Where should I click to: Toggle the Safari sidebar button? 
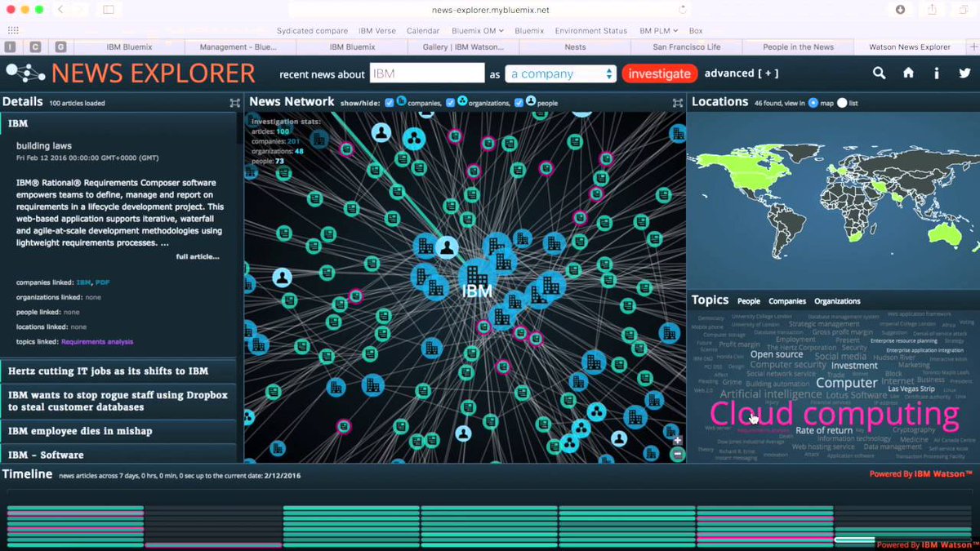(109, 10)
